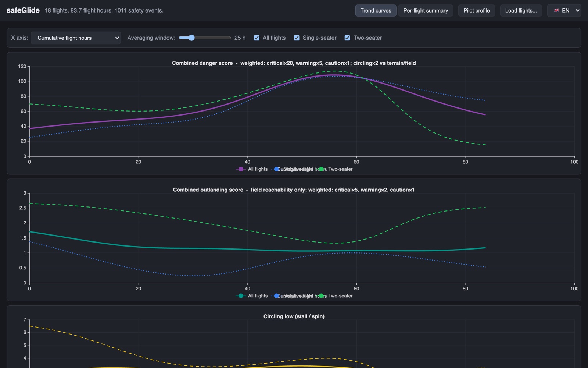
Task: Open the X axis Cumulative flight hours dropdown
Action: pyautogui.click(x=76, y=38)
